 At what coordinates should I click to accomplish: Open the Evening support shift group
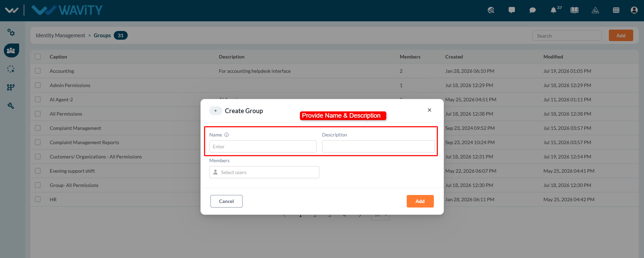tap(72, 171)
